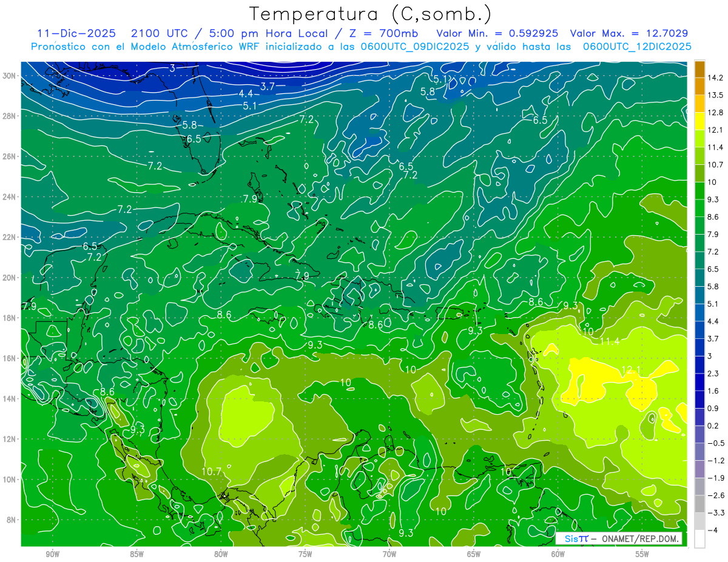Viewport: 728px width, 562px height.
Task: Click the '2.3' colorbar scale value
Action: [x=714, y=373]
